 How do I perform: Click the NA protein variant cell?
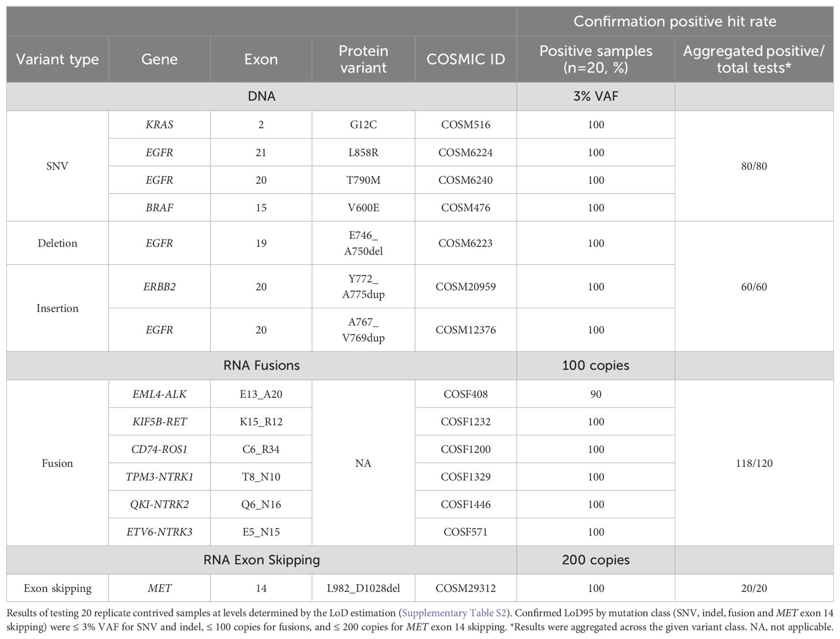pos(363,463)
